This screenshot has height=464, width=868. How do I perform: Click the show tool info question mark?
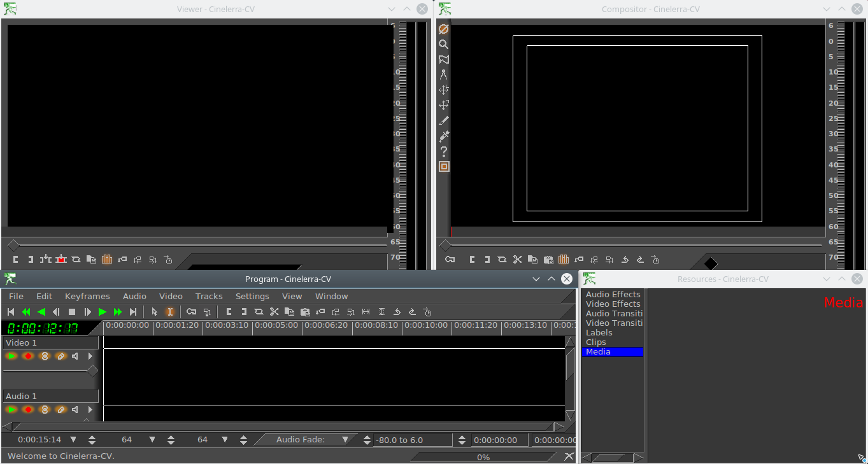(444, 151)
